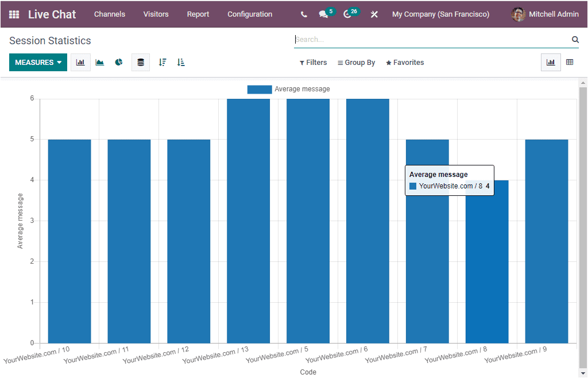Open the phone call panel
The height and width of the screenshot is (378, 588).
(x=303, y=14)
